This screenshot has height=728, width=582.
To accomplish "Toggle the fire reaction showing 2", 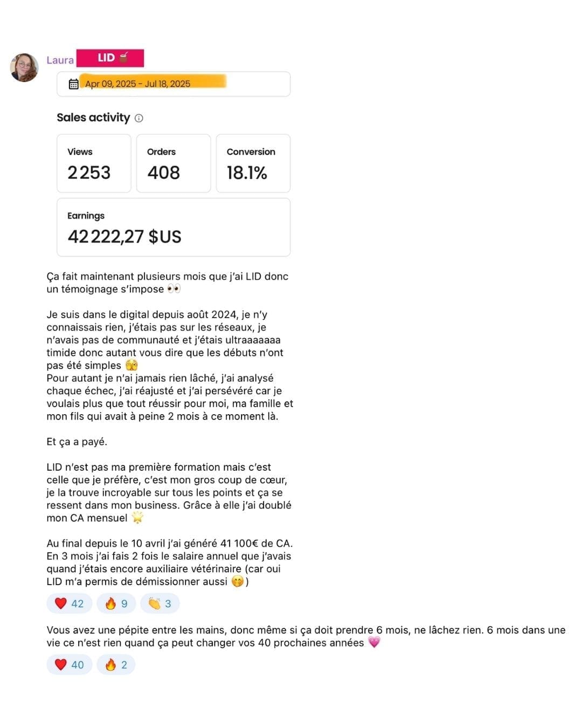I will pyautogui.click(x=116, y=665).
